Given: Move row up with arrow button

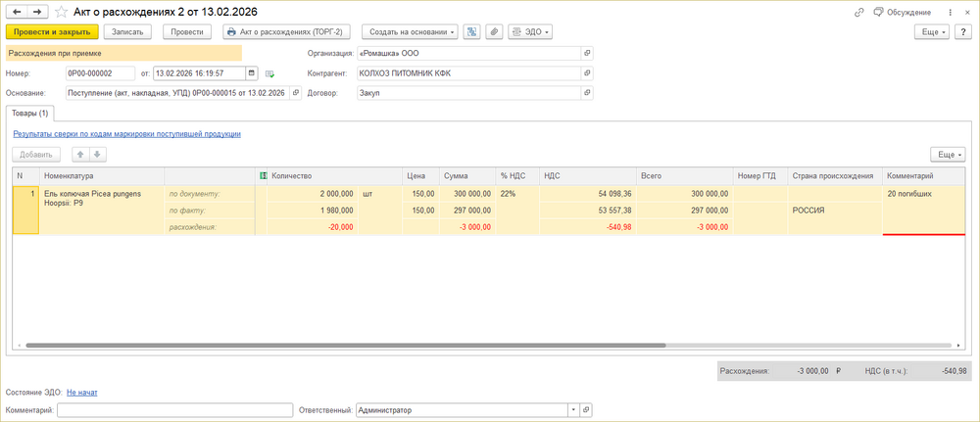Looking at the screenshot, I should [x=81, y=155].
